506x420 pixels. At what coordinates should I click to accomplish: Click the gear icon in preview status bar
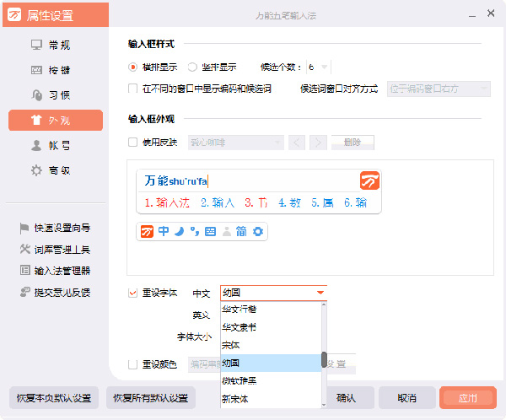coord(258,231)
